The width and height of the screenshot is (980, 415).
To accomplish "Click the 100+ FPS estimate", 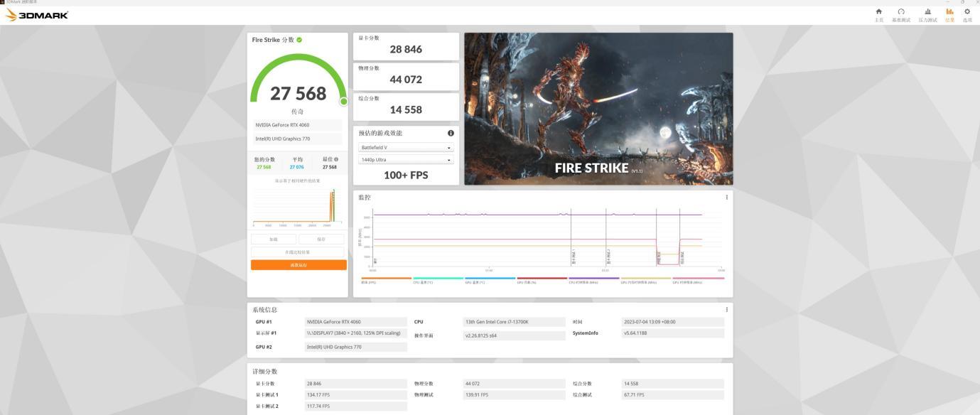I will [406, 176].
